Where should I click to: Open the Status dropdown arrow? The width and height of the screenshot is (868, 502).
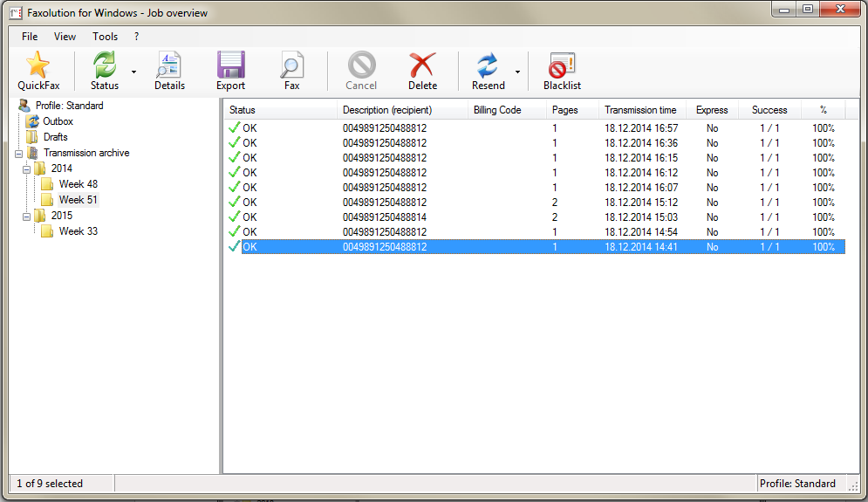(133, 72)
